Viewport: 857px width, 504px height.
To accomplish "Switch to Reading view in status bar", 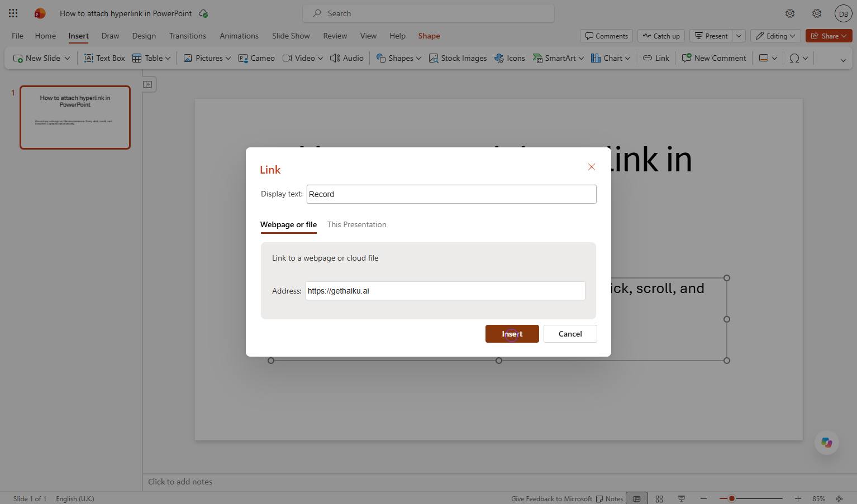I will [682, 498].
